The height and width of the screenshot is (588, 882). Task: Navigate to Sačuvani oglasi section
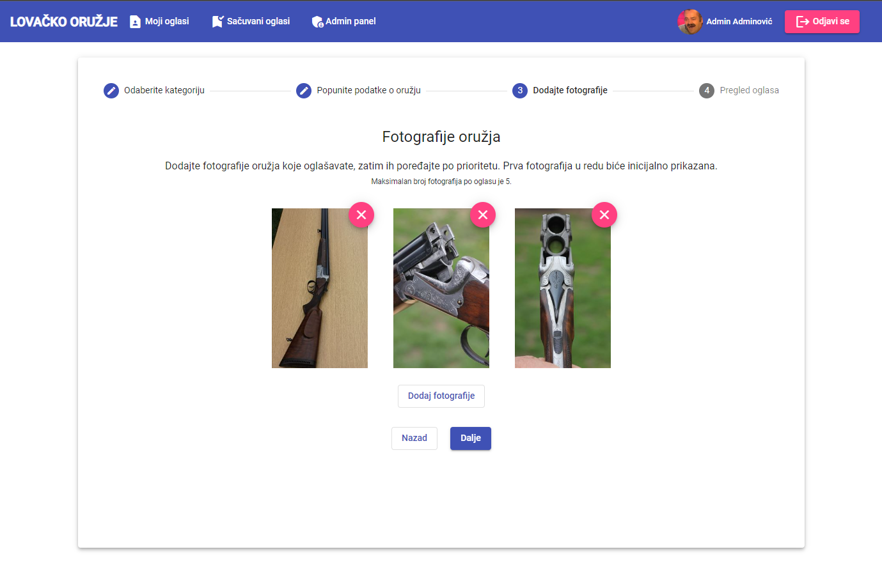[249, 21]
